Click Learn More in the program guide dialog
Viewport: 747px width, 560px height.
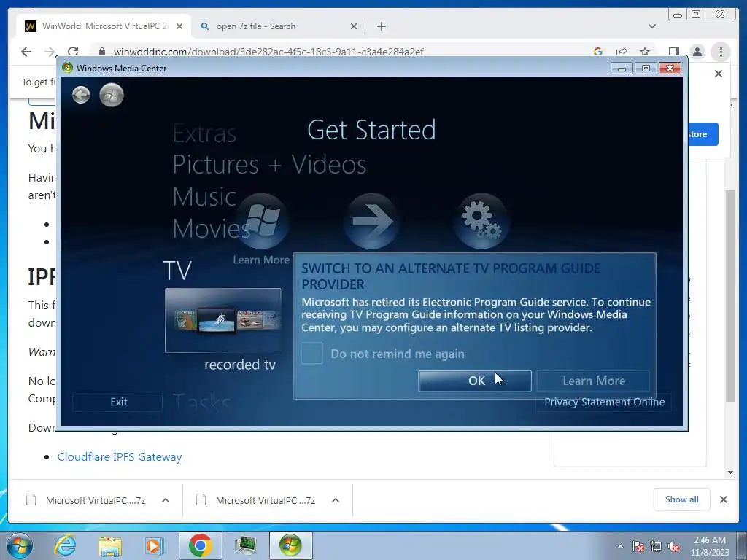point(593,381)
